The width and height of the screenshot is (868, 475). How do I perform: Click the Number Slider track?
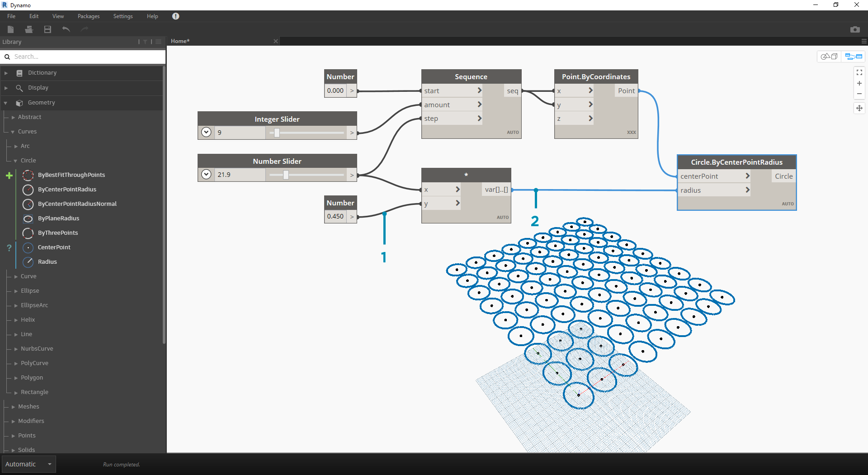(307, 175)
